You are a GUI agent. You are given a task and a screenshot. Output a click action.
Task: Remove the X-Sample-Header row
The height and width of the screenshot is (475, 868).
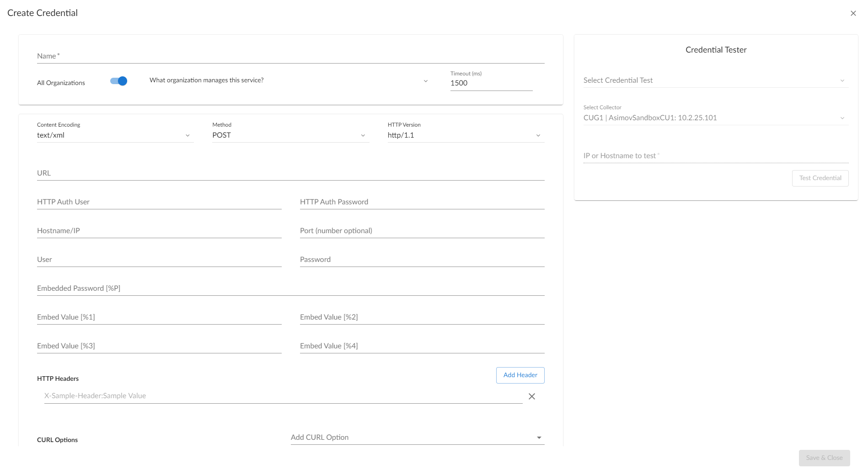tap(531, 396)
